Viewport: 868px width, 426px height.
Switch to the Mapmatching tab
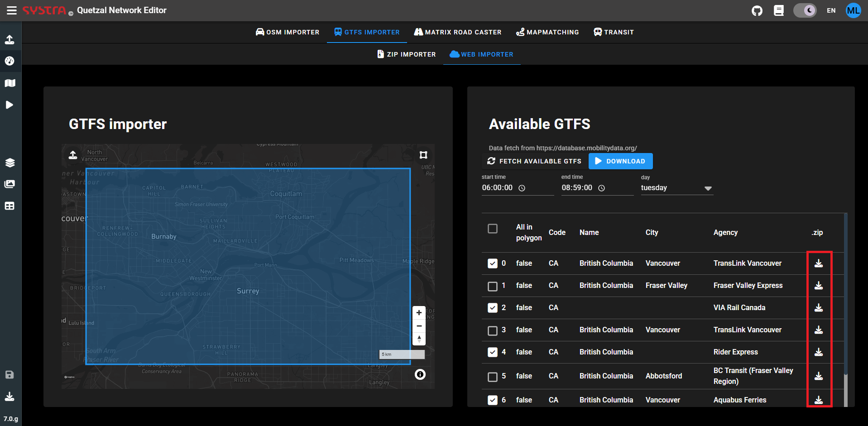[x=547, y=32]
